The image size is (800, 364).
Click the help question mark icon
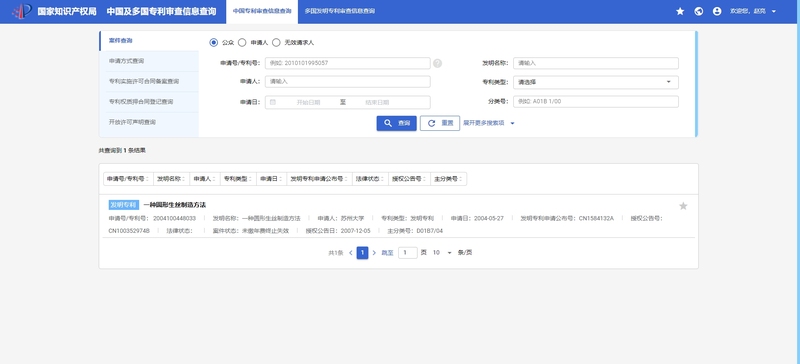437,63
